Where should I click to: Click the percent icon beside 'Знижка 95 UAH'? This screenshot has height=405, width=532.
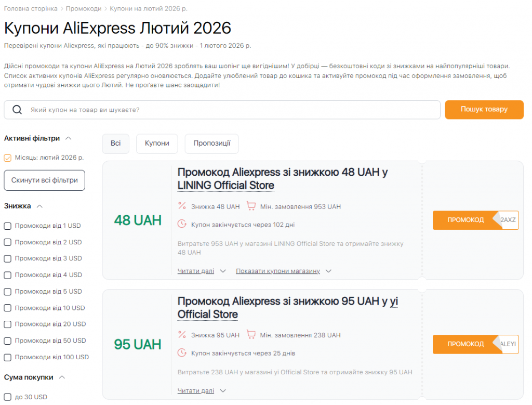tap(182, 335)
